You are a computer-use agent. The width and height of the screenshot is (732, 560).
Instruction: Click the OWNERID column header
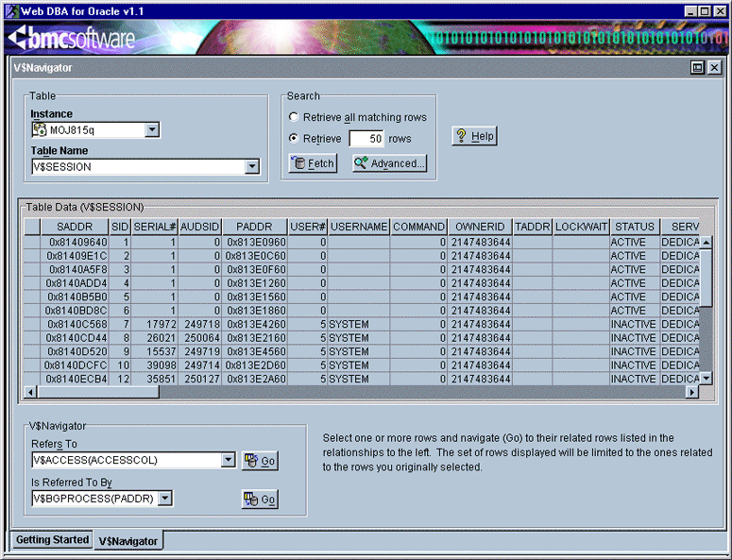tap(480, 227)
